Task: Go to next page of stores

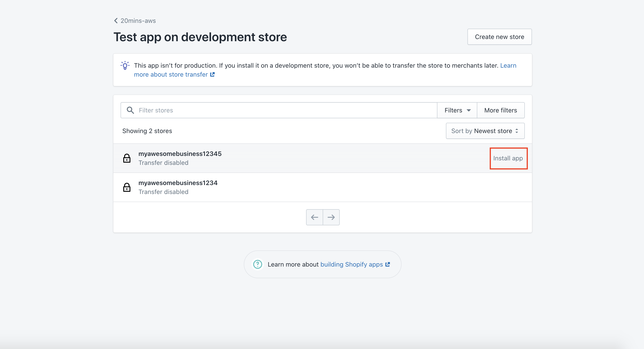Action: tap(331, 217)
